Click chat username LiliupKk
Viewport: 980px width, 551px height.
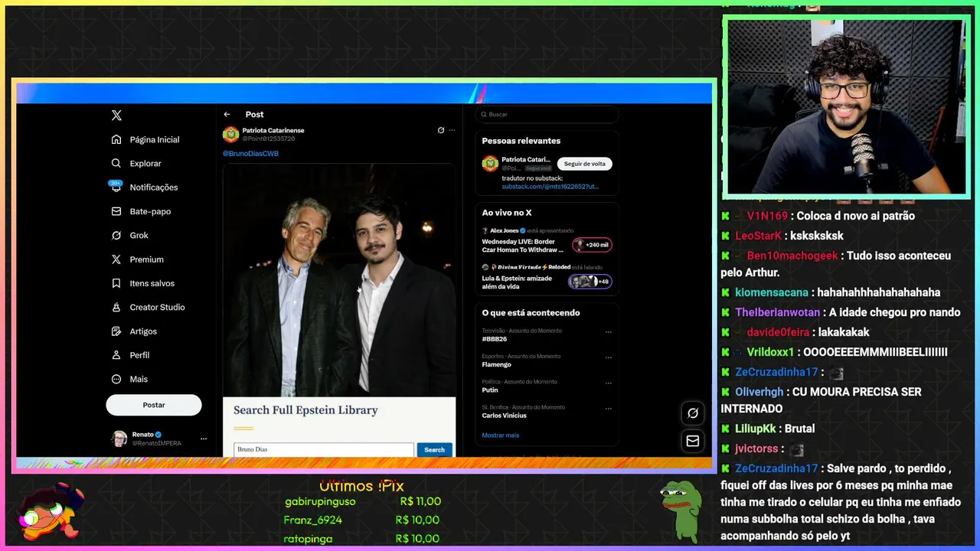click(x=755, y=429)
